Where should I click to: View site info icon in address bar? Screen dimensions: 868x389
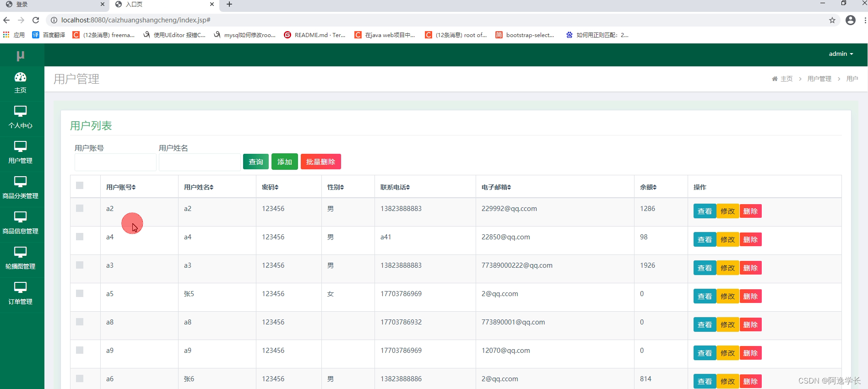(54, 20)
